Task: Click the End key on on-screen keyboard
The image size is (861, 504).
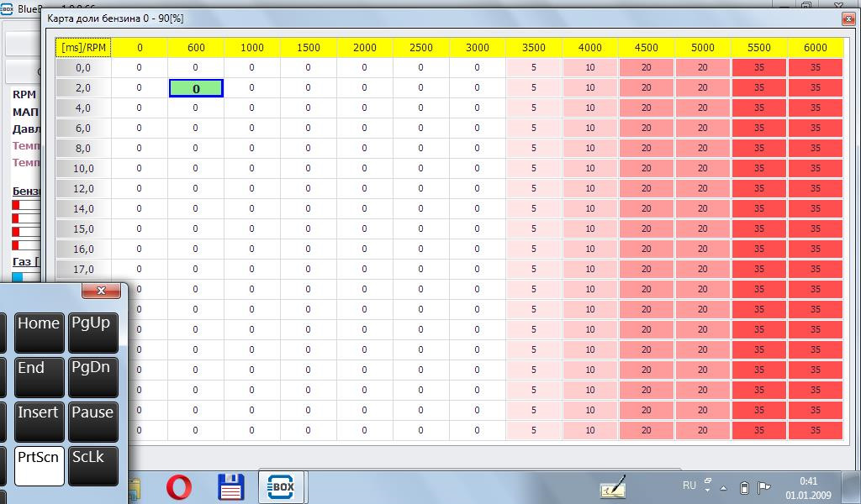Action: click(39, 377)
